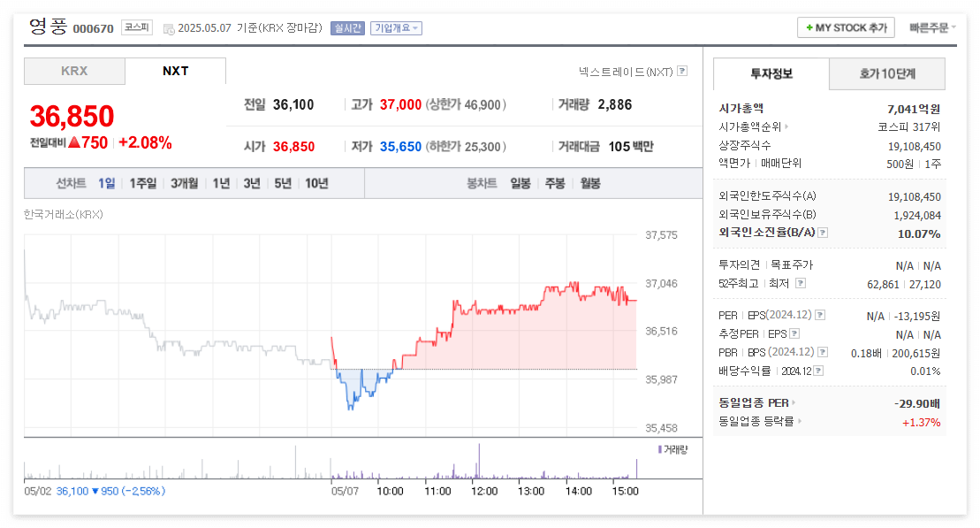Screen dimensions: 980x528
Task: Click the 실시간 badge next to the date
Action: coord(348,27)
